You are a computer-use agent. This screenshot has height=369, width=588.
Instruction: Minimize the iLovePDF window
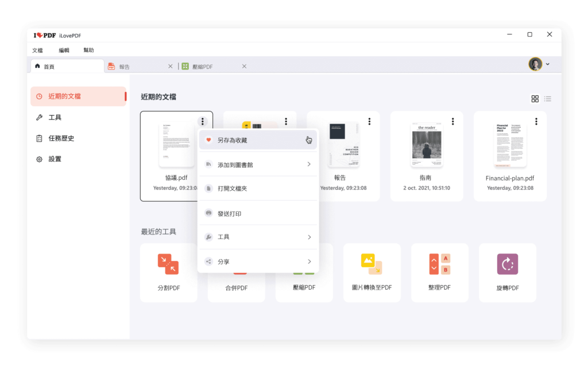coord(509,34)
